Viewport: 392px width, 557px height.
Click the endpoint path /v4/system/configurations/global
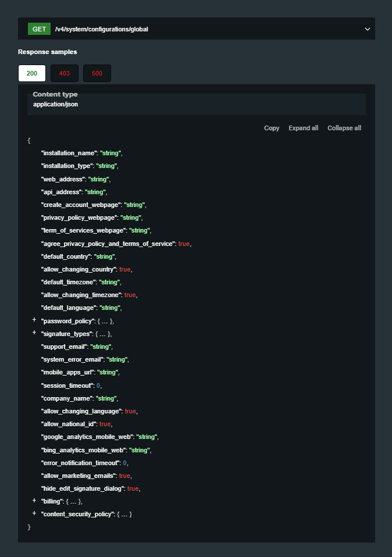point(101,28)
